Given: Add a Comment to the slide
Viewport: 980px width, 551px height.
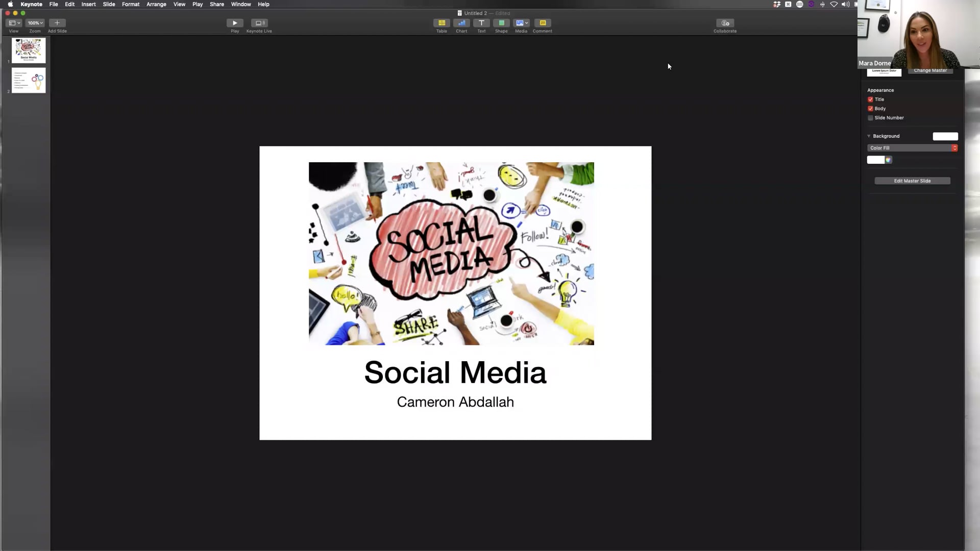Looking at the screenshot, I should pyautogui.click(x=542, y=23).
